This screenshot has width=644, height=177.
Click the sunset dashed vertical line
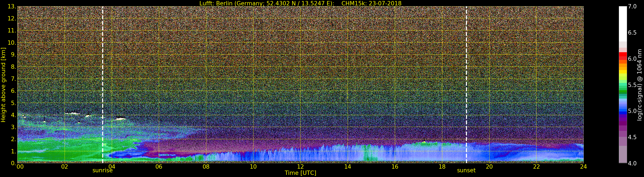tap(466, 75)
